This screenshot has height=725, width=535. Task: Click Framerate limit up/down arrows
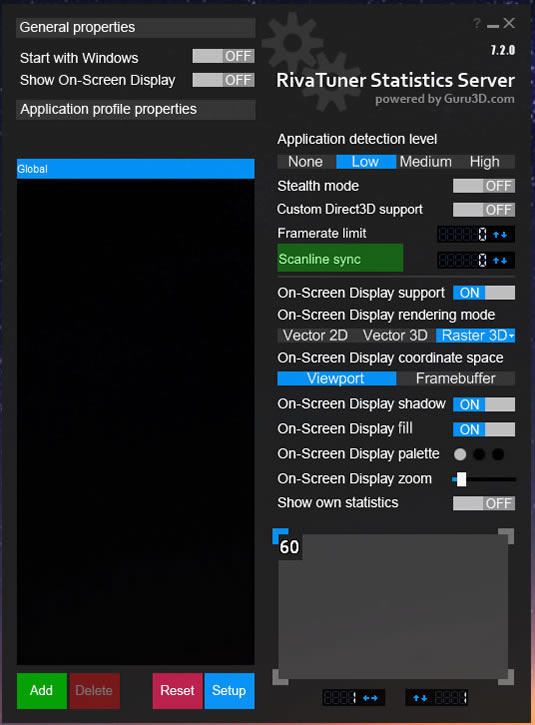tap(500, 235)
